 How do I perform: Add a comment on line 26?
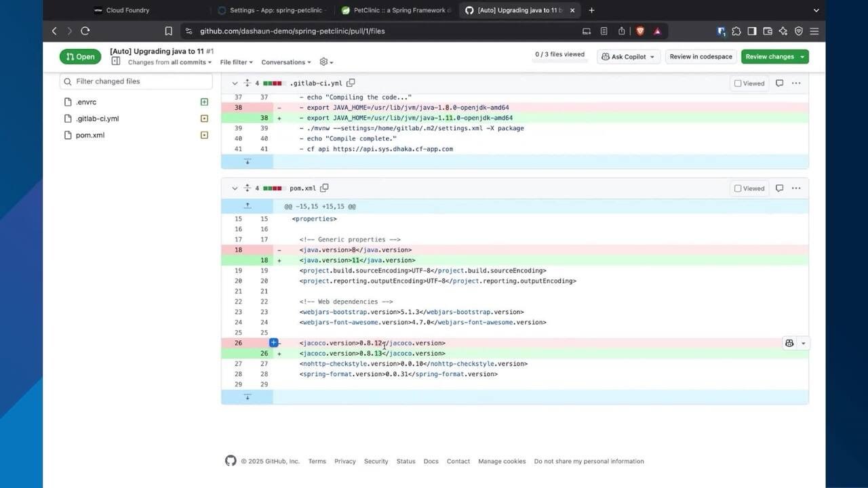(274, 343)
